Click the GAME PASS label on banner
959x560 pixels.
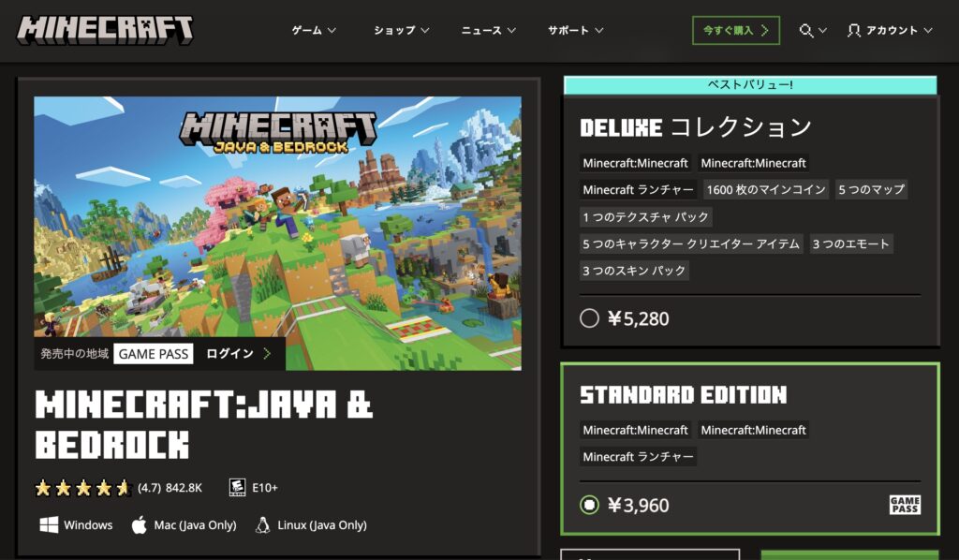pos(154,353)
